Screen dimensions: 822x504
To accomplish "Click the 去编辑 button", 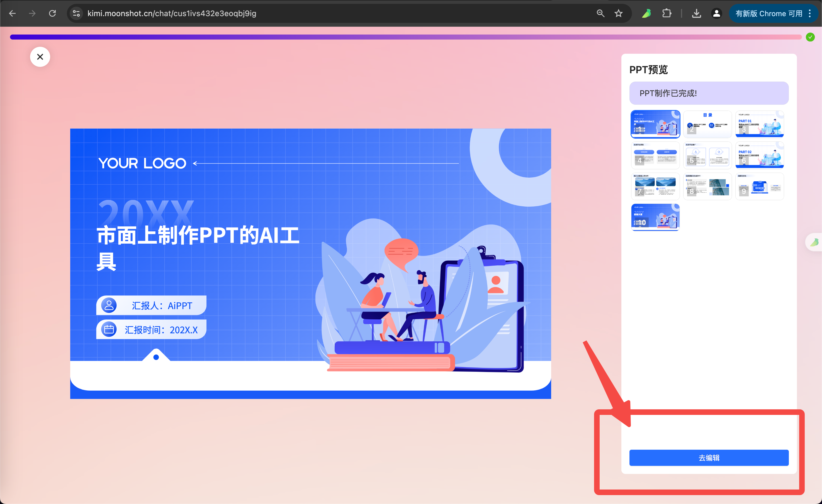I will pos(709,458).
